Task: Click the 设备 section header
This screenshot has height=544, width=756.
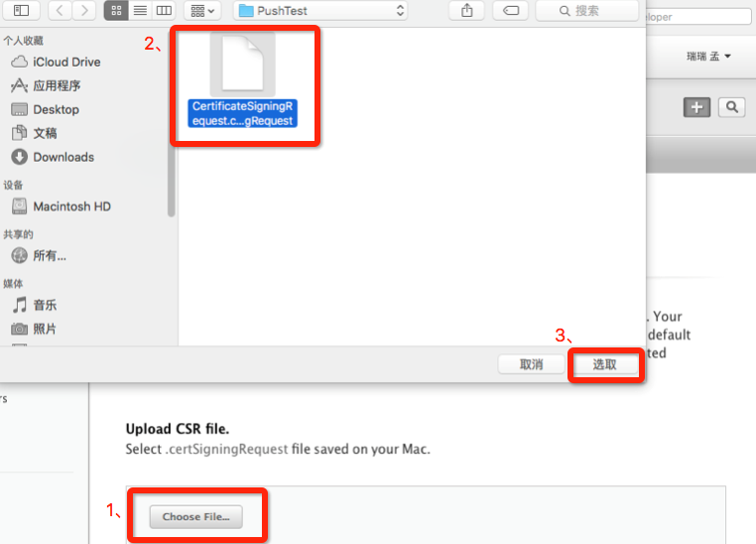Action: tap(13, 186)
